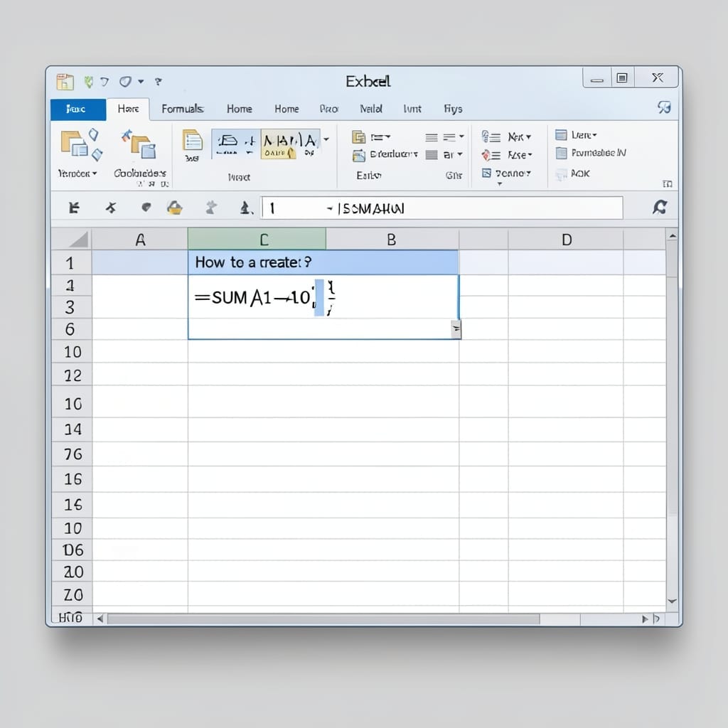Click the vertical scrollbar up arrow

tap(672, 236)
